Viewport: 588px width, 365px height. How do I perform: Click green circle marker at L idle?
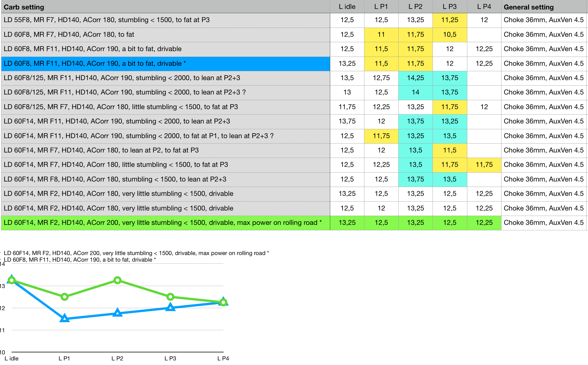[12, 280]
